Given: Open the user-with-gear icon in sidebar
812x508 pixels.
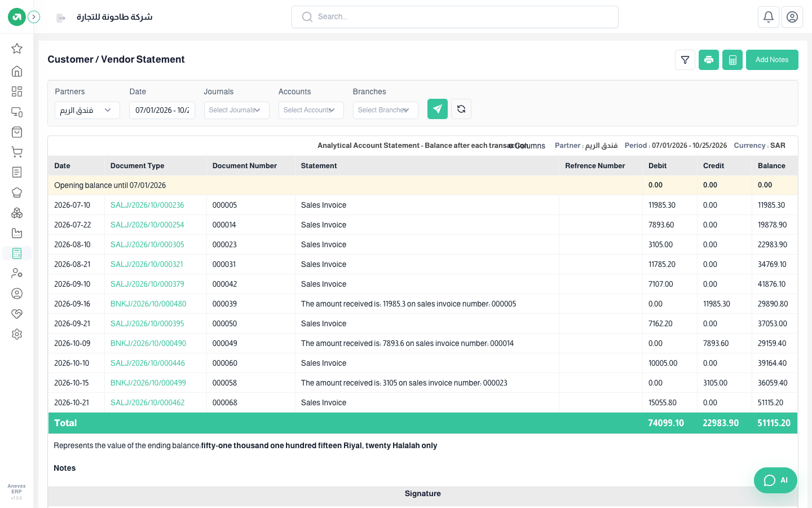Looking at the screenshot, I should (x=17, y=273).
